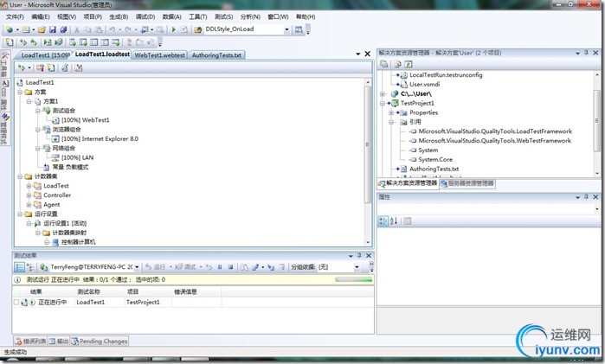The height and width of the screenshot is (364, 605).
Task: Click the 错误信息 column header
Action: [196, 292]
